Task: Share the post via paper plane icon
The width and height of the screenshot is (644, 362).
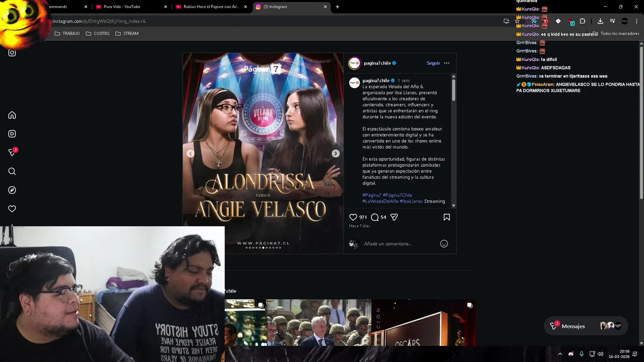Action: click(x=394, y=217)
